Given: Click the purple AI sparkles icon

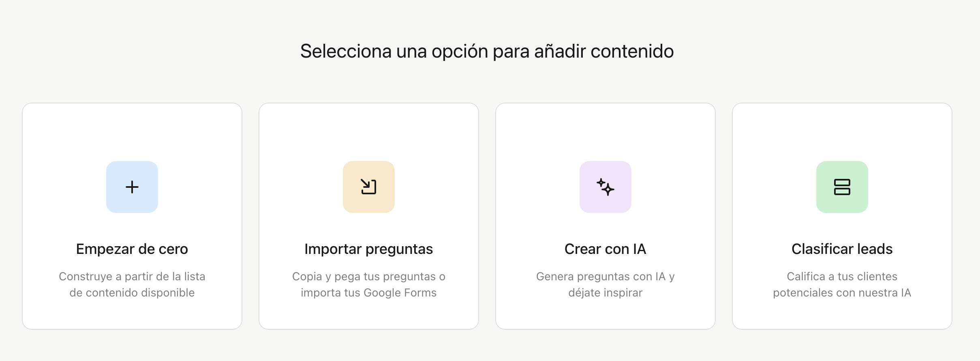Looking at the screenshot, I should click(x=606, y=187).
